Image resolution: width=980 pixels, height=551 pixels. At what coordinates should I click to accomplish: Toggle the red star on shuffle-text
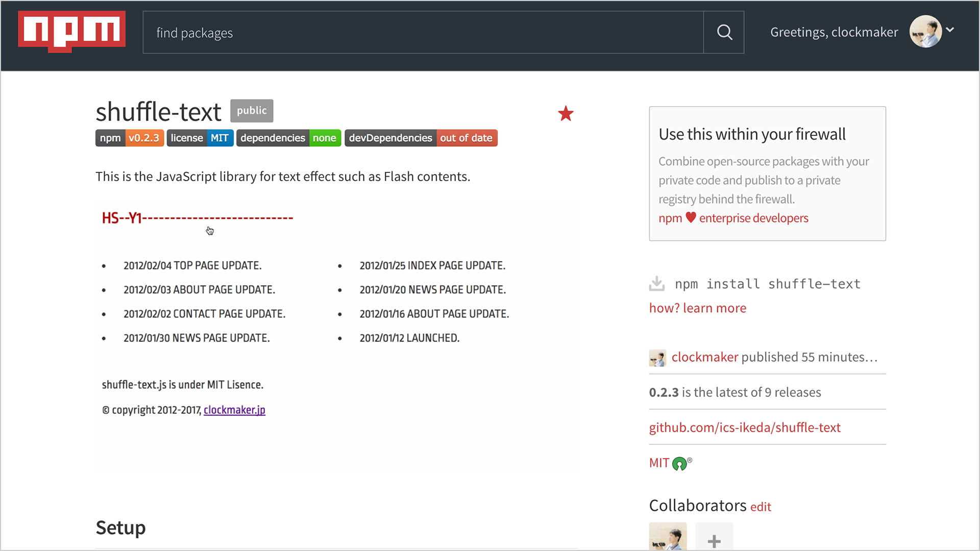pyautogui.click(x=566, y=113)
